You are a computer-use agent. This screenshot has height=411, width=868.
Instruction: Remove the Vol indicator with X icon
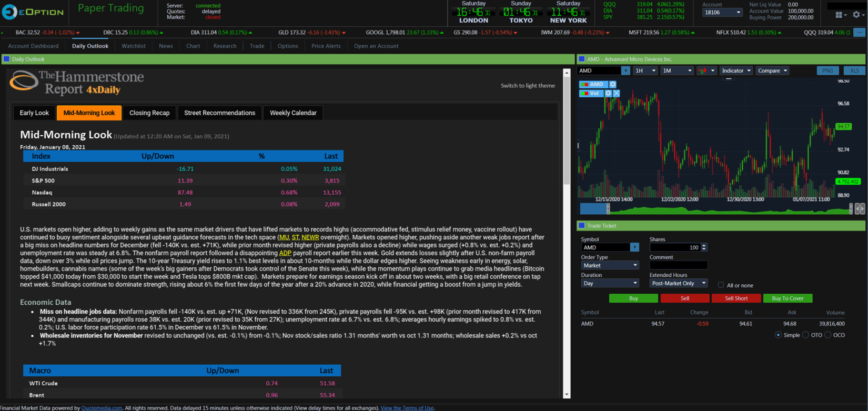point(617,93)
